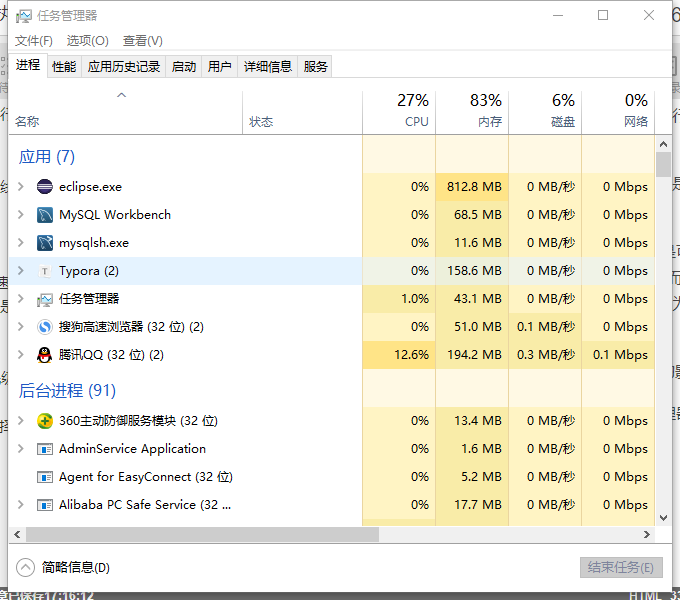Expand the 腾讯QQ process group
The image size is (680, 600).
20,355
